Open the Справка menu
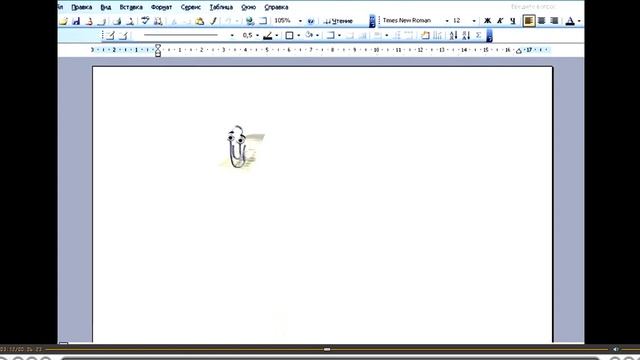This screenshot has height=360, width=640. coord(276,7)
